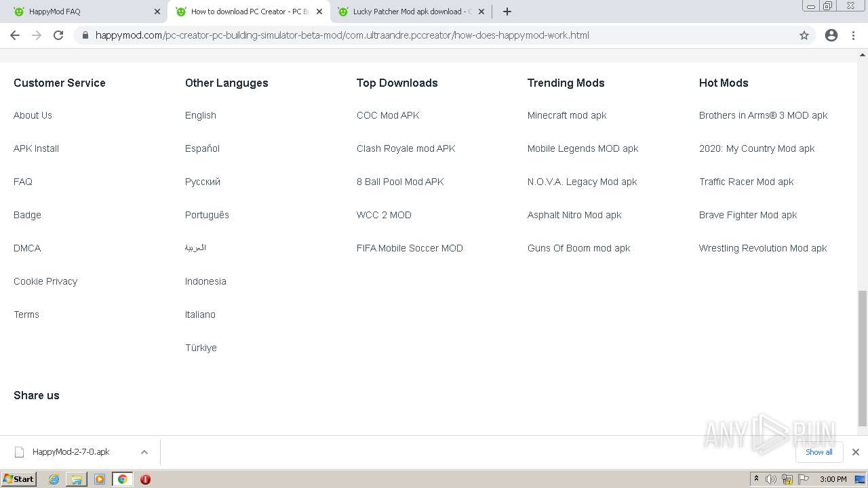868x488 pixels.
Task: View site security lock icon info
Action: (x=85, y=35)
